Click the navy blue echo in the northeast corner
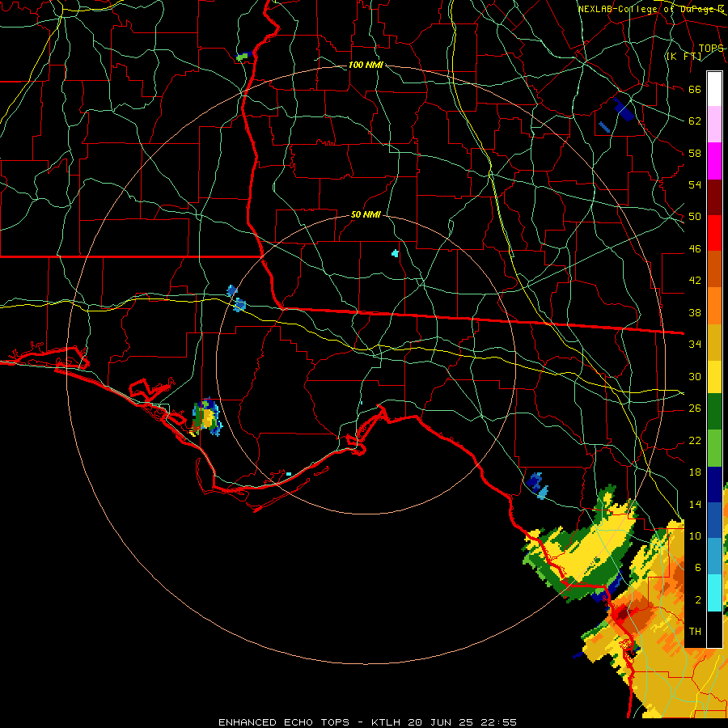This screenshot has width=728, height=728. coord(623,109)
